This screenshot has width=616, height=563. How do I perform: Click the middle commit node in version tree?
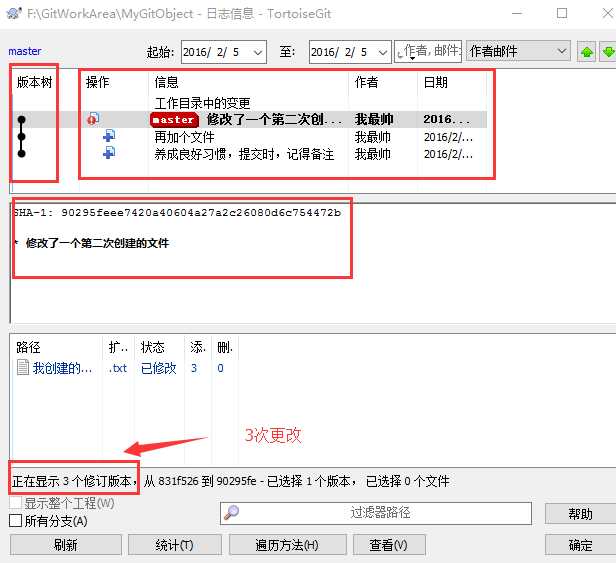tap(22, 136)
